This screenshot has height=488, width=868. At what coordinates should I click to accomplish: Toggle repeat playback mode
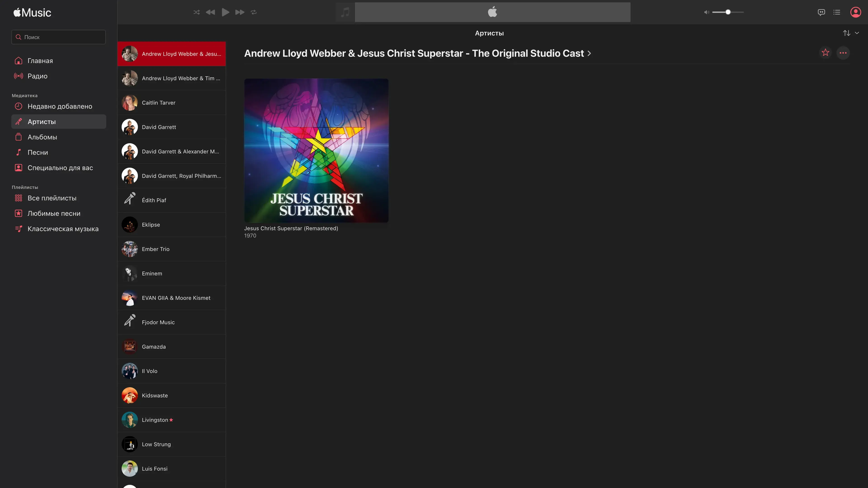click(x=254, y=12)
